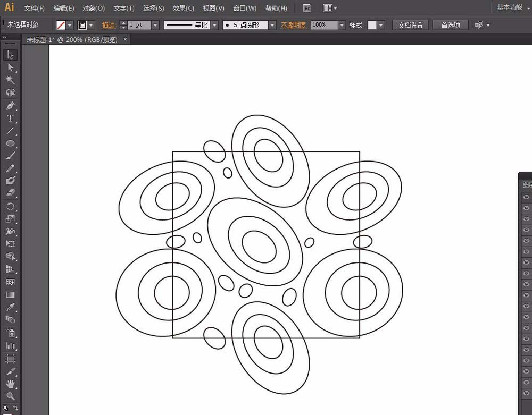Open the arrange documents dropdown
The image size is (532, 415).
pos(330,8)
